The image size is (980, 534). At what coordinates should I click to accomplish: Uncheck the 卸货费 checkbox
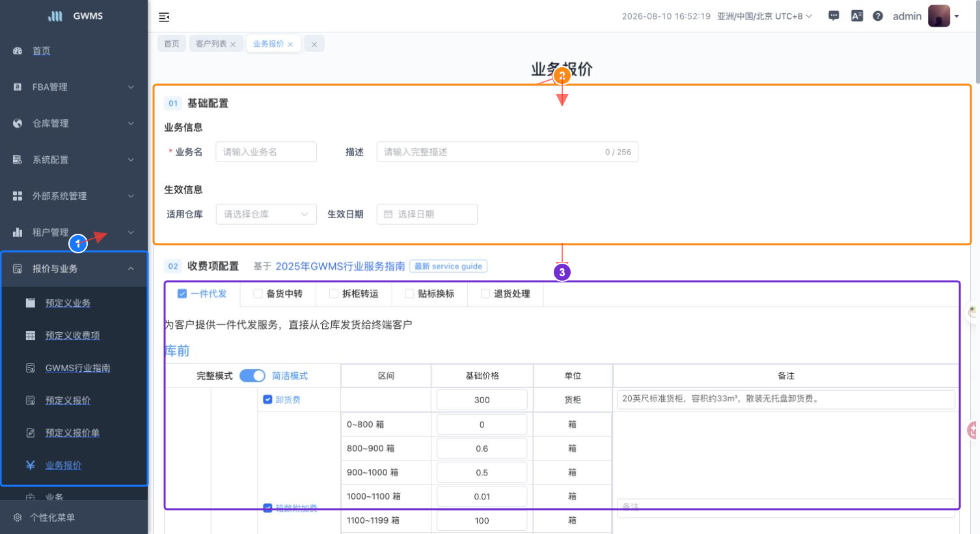[267, 399]
